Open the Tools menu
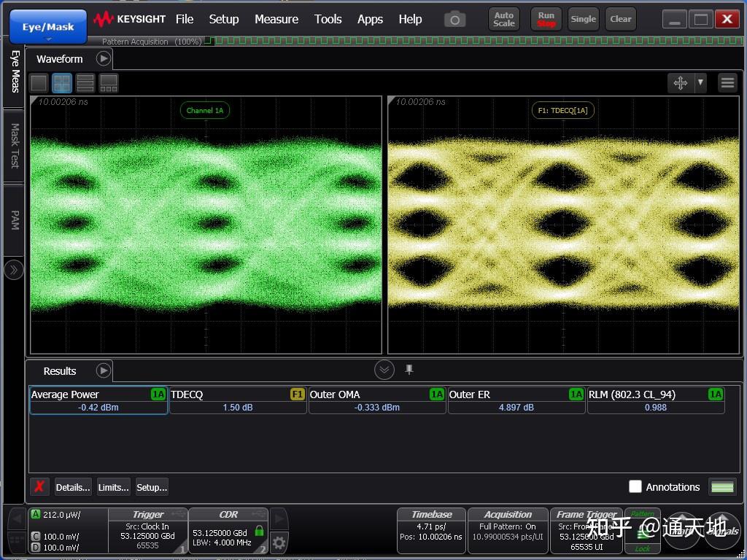The height and width of the screenshot is (560, 747). click(x=328, y=19)
